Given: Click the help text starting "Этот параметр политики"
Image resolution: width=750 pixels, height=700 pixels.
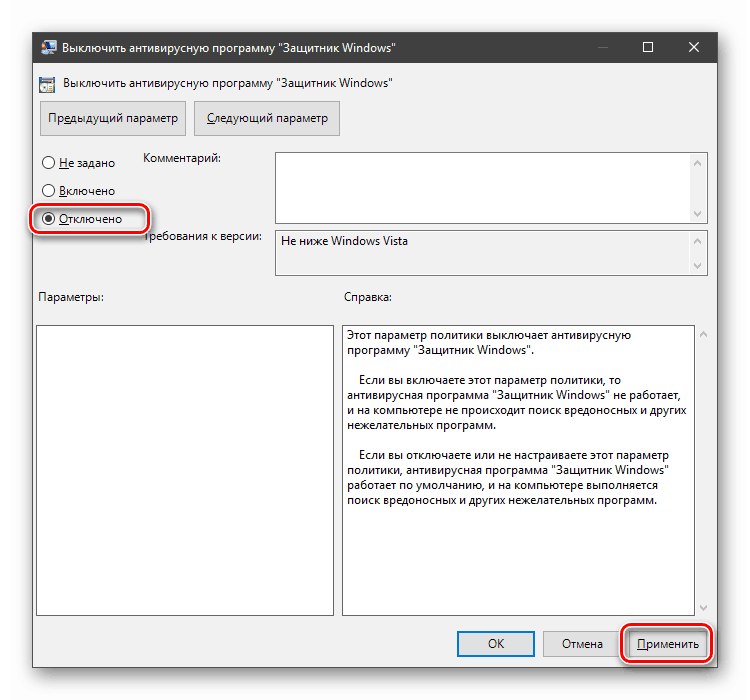Looking at the screenshot, I should pyautogui.click(x=489, y=343).
